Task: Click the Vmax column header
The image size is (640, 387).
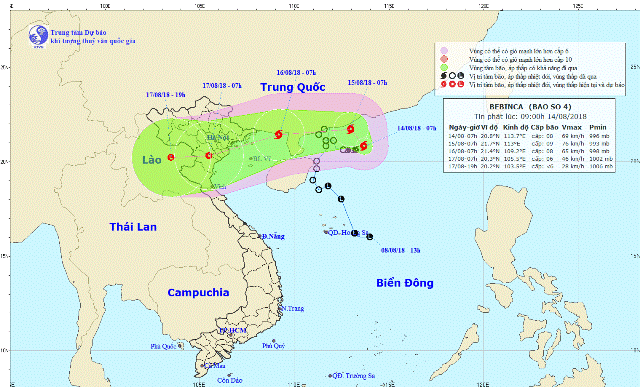Action: [x=571, y=127]
